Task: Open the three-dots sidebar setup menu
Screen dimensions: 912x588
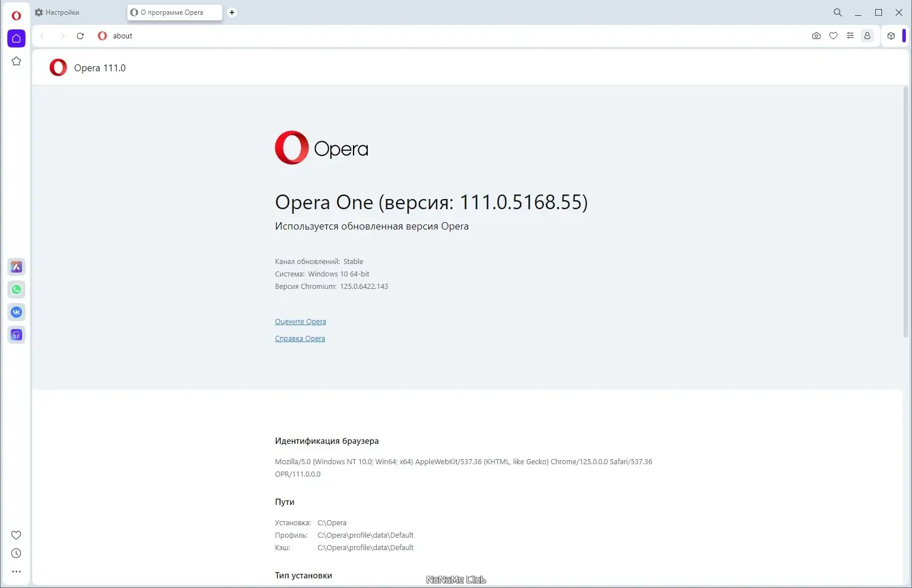Action: point(16,572)
